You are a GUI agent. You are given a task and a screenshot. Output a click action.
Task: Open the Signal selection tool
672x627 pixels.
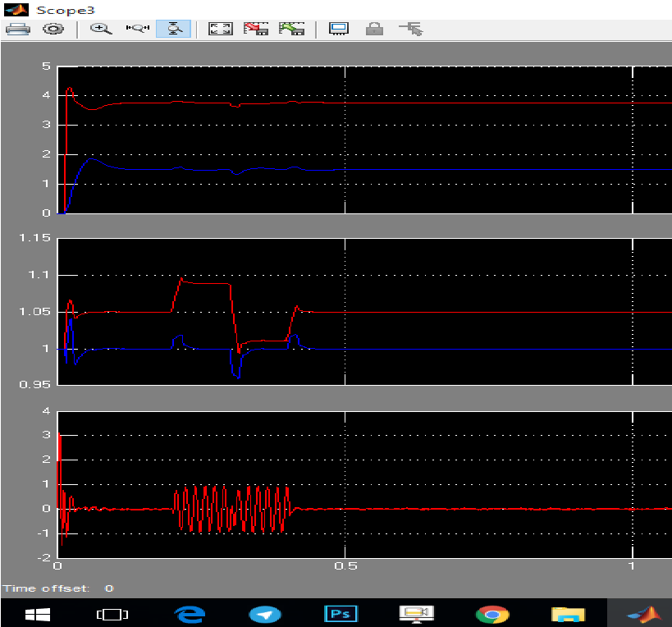click(410, 29)
